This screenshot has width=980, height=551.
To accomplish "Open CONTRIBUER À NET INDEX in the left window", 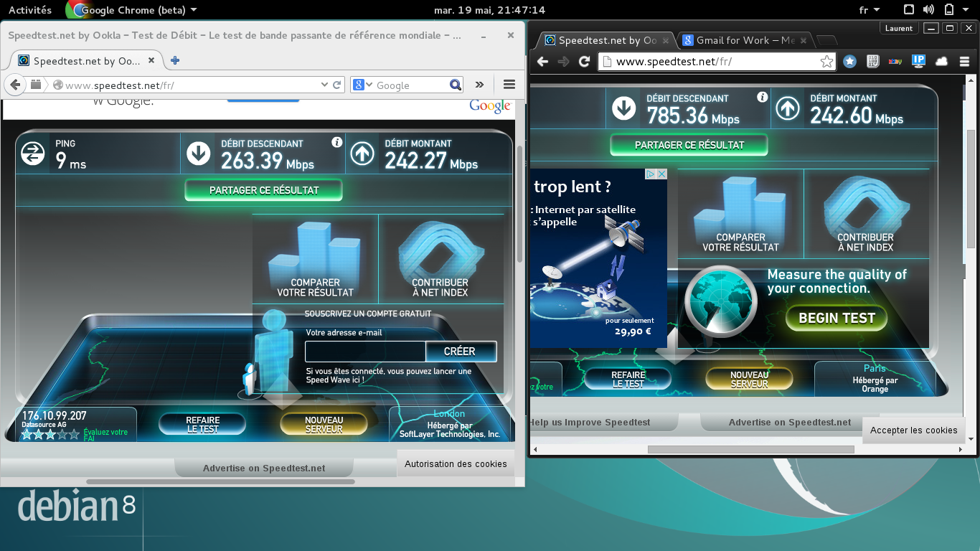I will click(x=440, y=258).
